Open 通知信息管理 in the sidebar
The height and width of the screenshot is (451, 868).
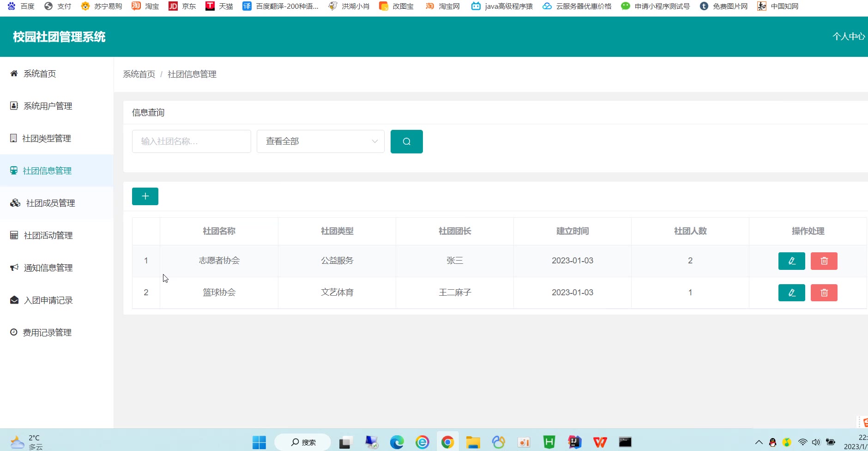48,268
